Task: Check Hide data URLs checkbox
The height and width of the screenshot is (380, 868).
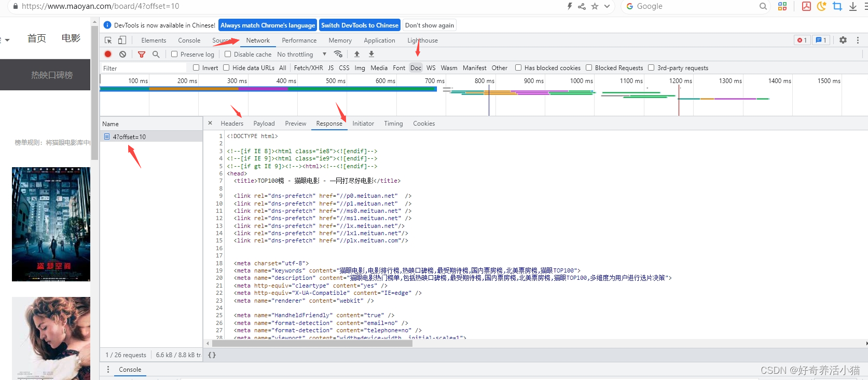Action: pos(226,67)
